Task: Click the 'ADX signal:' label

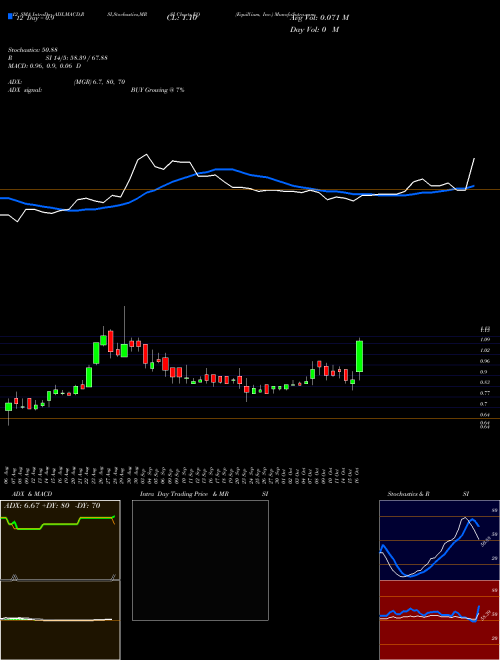Action: click(x=24, y=90)
